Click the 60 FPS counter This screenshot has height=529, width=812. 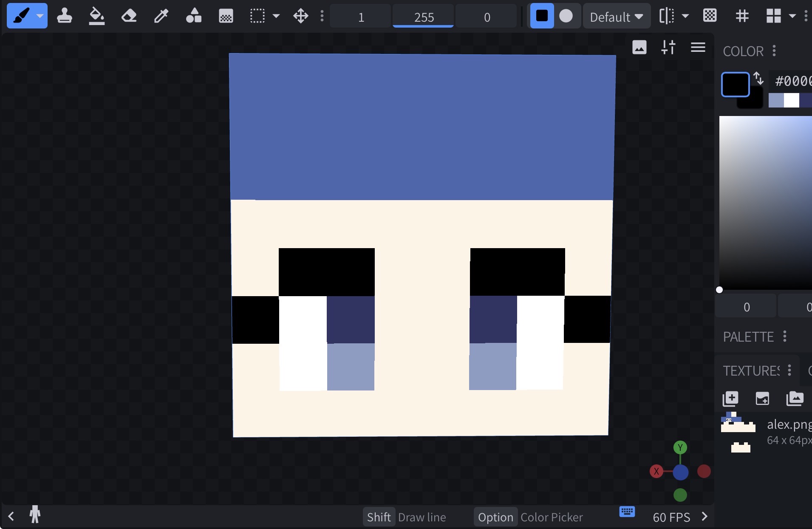point(671,517)
